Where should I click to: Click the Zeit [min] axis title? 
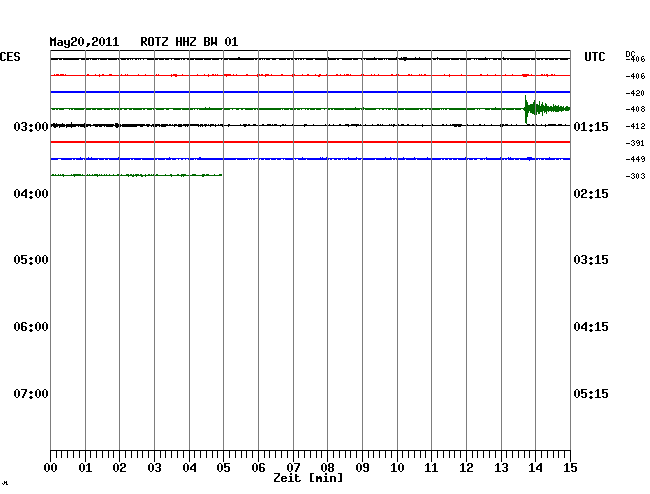point(308,478)
